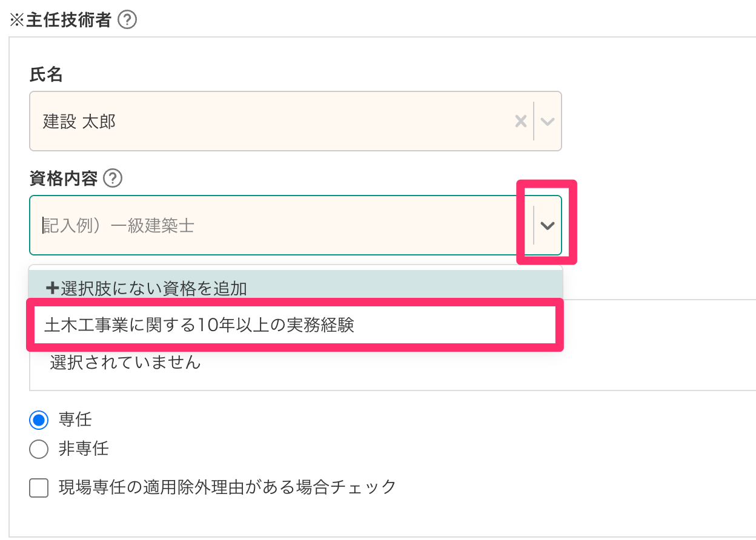Screen dimensions: 756x540
Task: Click the 非専任 label text
Action: pyautogui.click(x=84, y=449)
